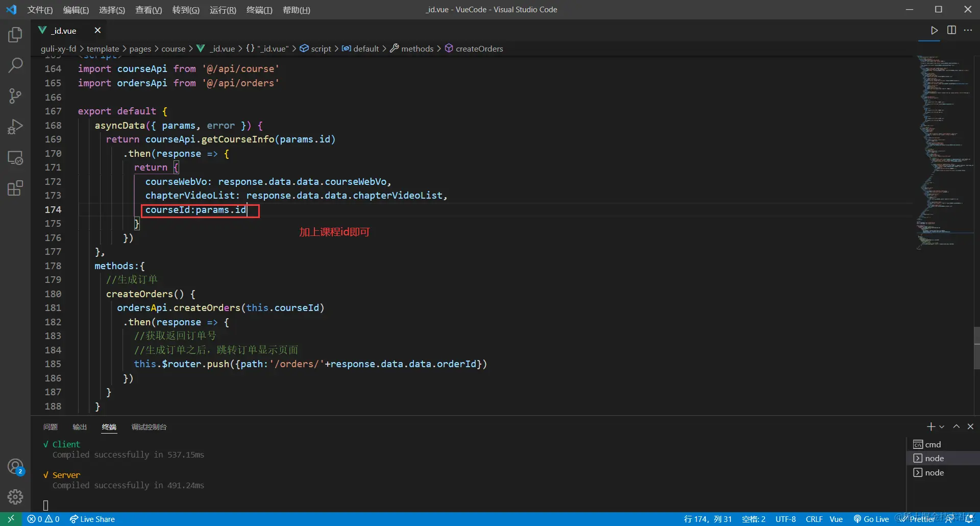This screenshot has height=526, width=980.
Task: Click the asyncData method on line 168
Action: click(119, 125)
